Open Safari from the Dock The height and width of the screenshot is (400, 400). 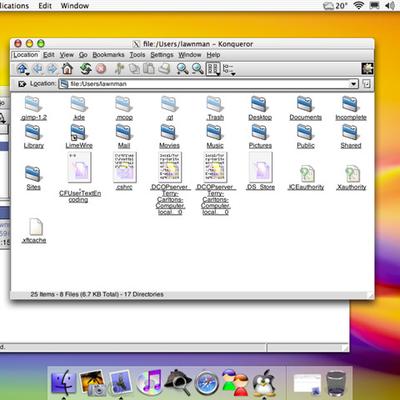pyautogui.click(x=206, y=382)
